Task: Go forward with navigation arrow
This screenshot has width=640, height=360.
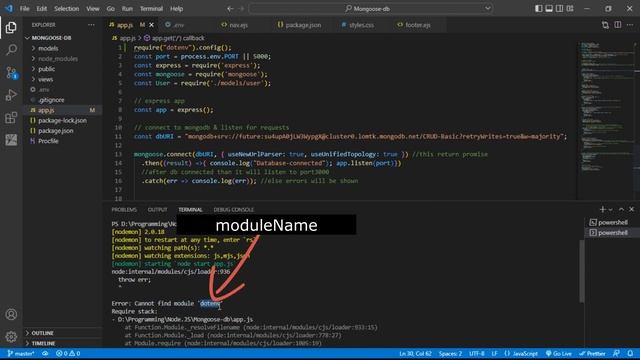Action: pos(241,9)
